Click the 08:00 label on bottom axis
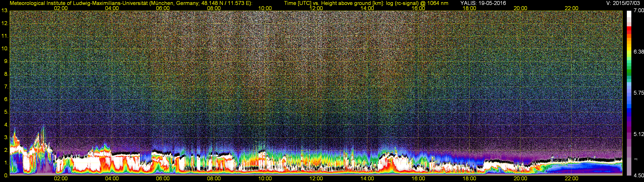This screenshot has width=644, height=182. pyautogui.click(x=214, y=179)
